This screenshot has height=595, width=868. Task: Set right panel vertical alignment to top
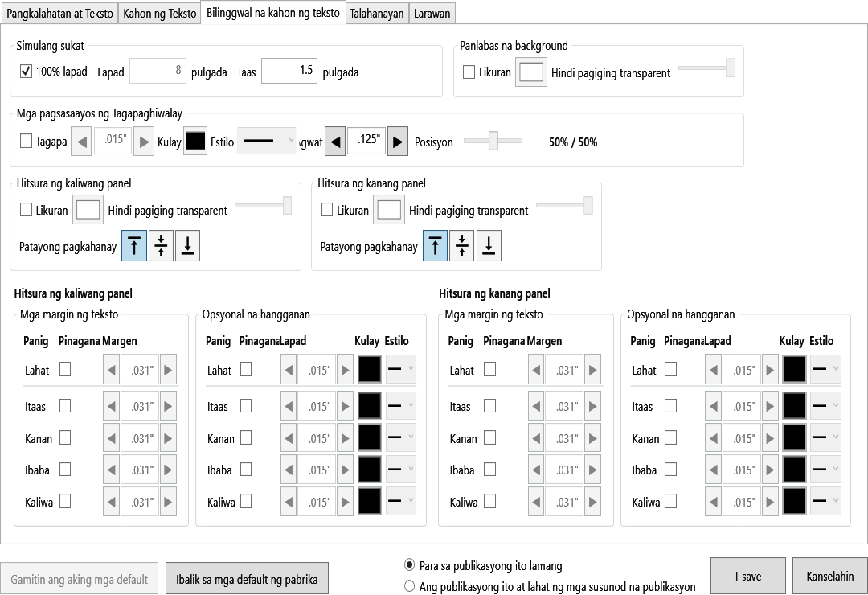[x=435, y=245]
